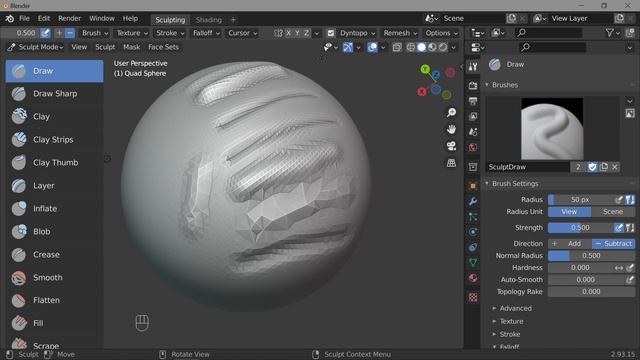Open the Brush dropdown in header
Image resolution: width=640 pixels, height=360 pixels.
pyautogui.click(x=95, y=33)
